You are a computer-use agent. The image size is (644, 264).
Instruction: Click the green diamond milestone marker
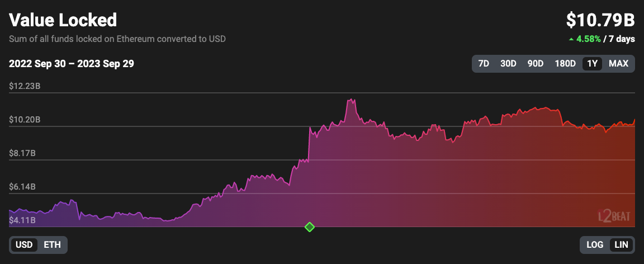(309, 227)
